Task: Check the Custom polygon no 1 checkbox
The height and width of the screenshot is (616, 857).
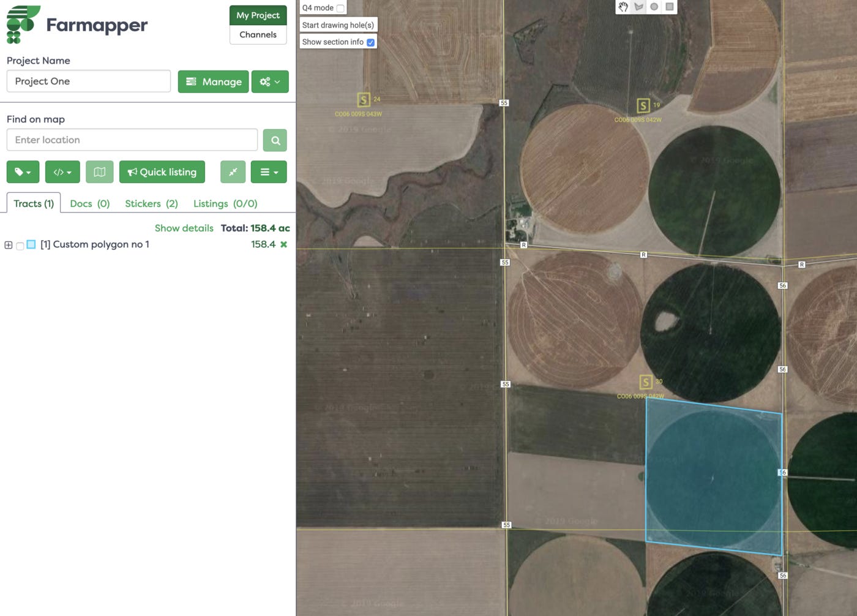Action: point(20,246)
